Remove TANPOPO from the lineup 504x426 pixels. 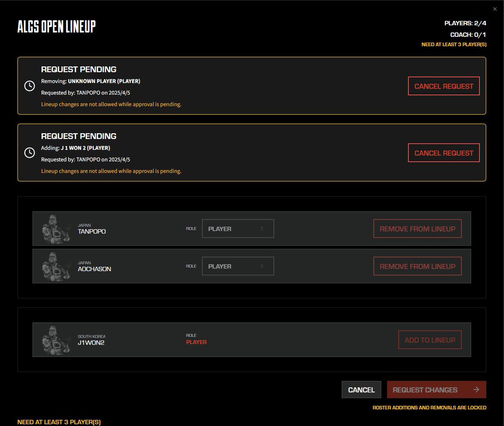coord(417,229)
